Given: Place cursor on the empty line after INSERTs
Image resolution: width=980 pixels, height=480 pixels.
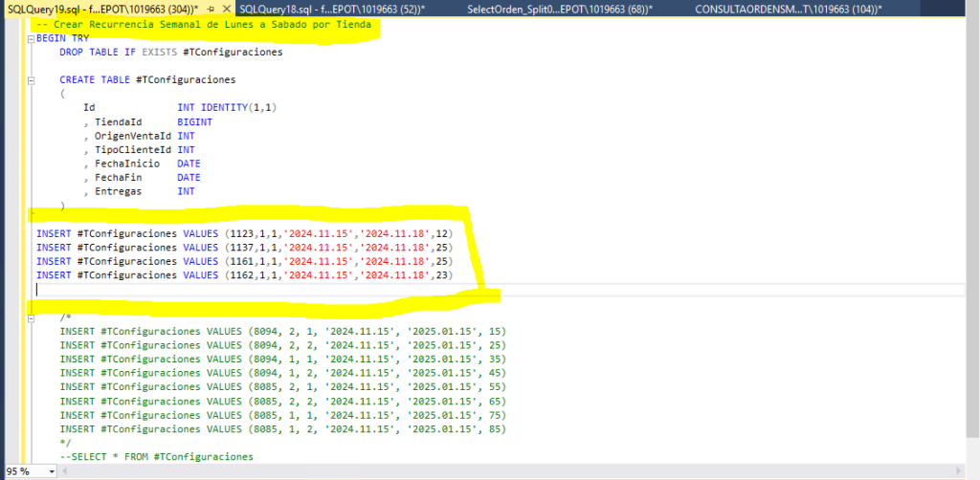Looking at the screenshot, I should [500, 290].
